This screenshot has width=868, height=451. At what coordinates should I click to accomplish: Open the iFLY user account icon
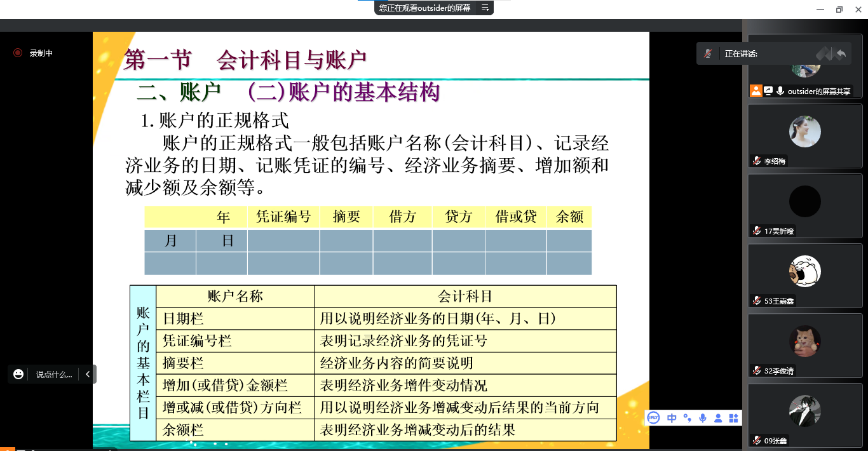pyautogui.click(x=718, y=418)
